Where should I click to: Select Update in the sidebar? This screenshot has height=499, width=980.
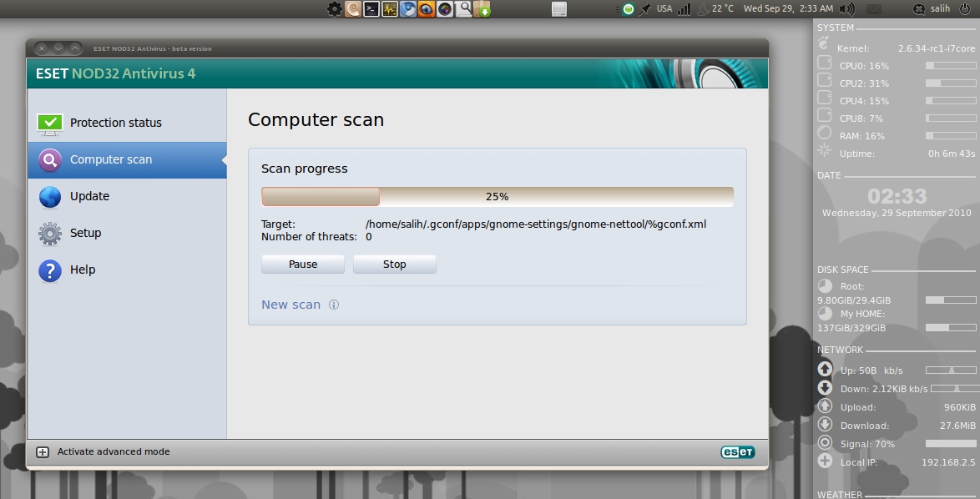[89, 196]
